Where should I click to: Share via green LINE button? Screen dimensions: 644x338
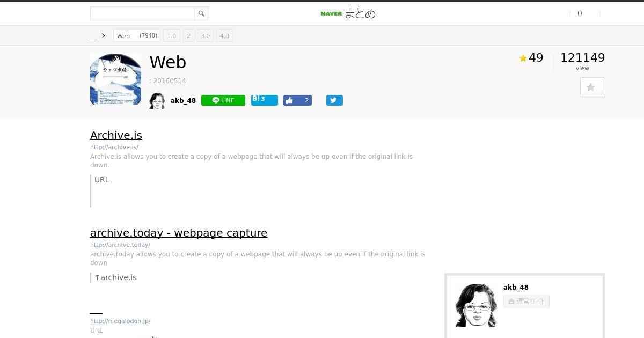[x=223, y=100]
